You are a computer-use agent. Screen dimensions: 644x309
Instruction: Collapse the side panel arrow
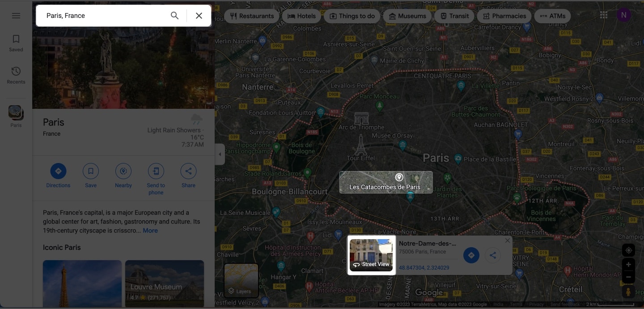tap(220, 154)
